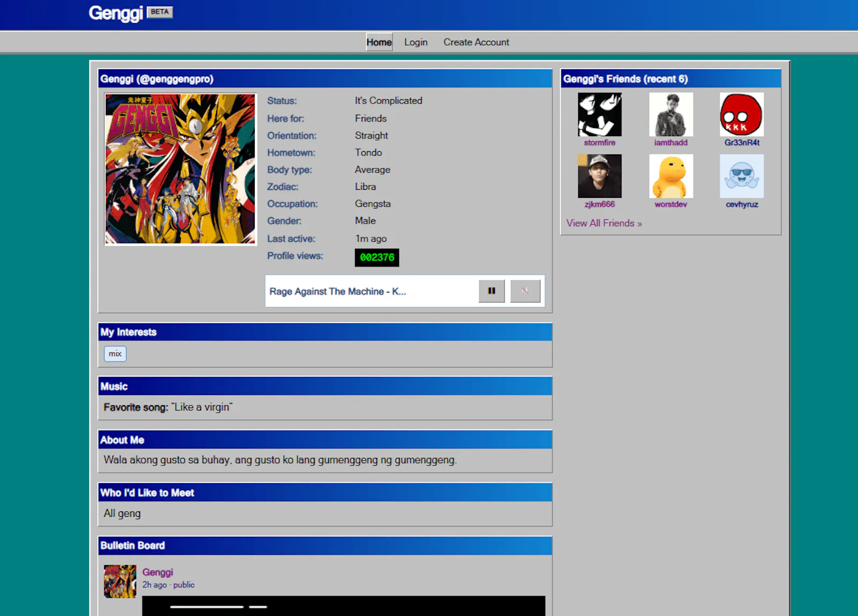This screenshot has height=616, width=858.
Task: Visit iamthadd profile name link
Action: [671, 143]
